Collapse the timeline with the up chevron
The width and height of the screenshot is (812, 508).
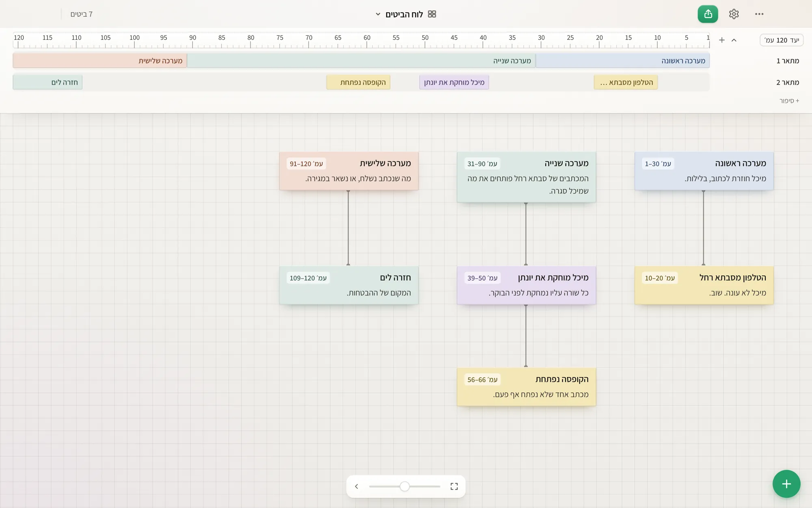click(x=734, y=40)
